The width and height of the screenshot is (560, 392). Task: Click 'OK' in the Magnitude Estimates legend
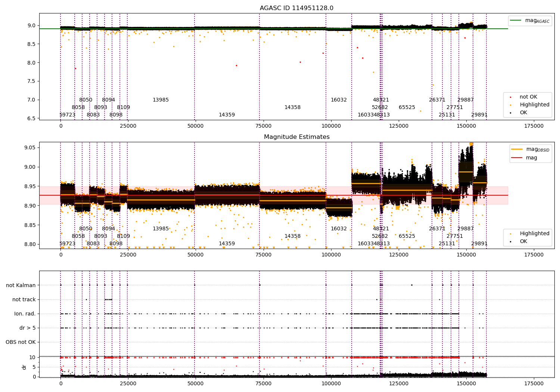pyautogui.click(x=523, y=241)
